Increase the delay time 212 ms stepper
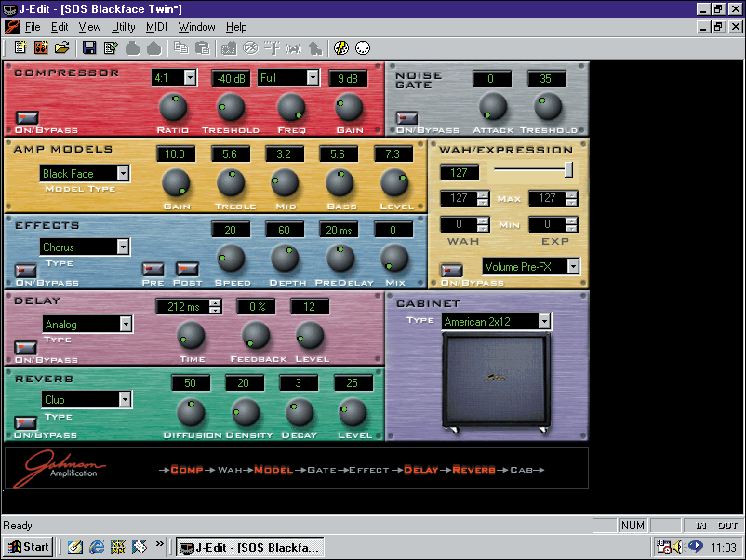 [x=215, y=303]
